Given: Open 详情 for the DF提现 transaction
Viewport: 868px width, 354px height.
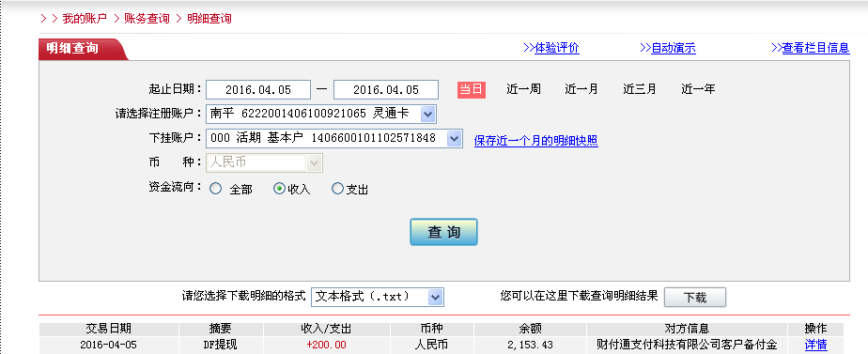Looking at the screenshot, I should (816, 345).
